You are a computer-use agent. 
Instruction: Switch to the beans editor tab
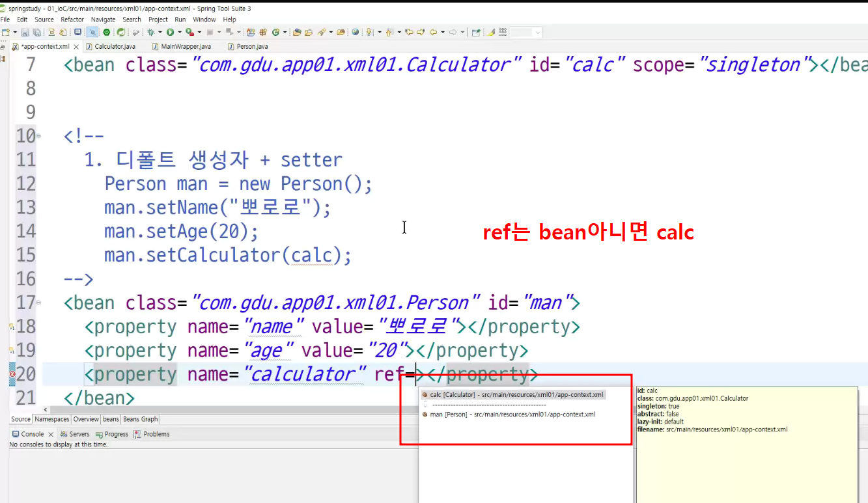click(x=111, y=419)
